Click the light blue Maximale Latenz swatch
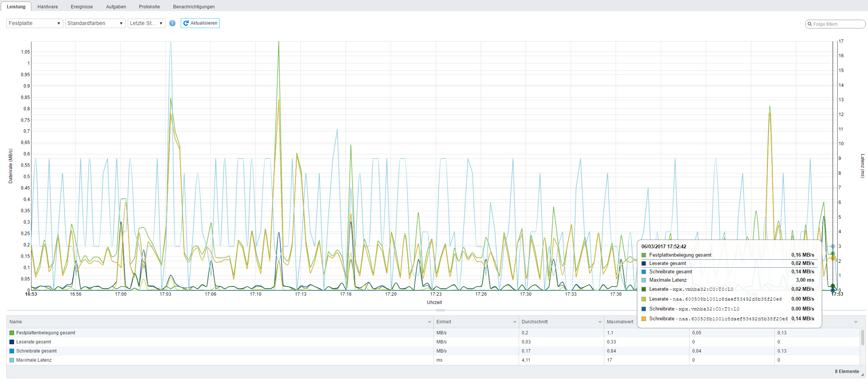Viewport: 868px width, 384px height. [12, 360]
